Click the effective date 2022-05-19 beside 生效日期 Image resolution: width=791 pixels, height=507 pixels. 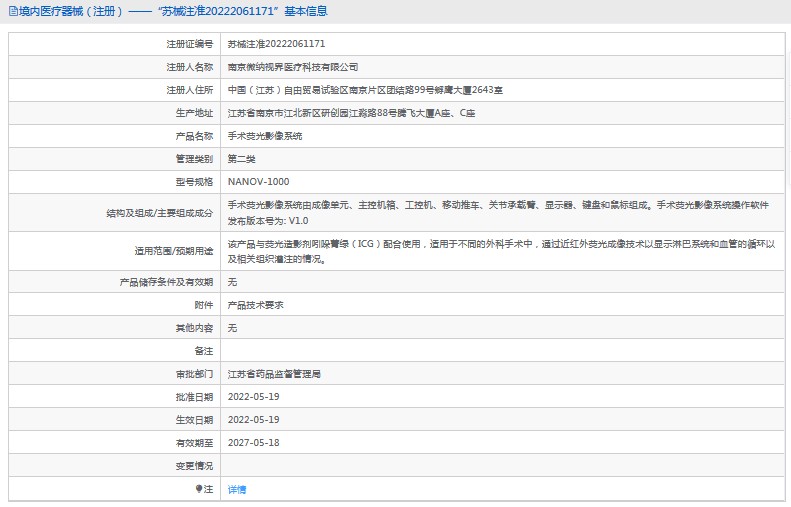point(253,420)
